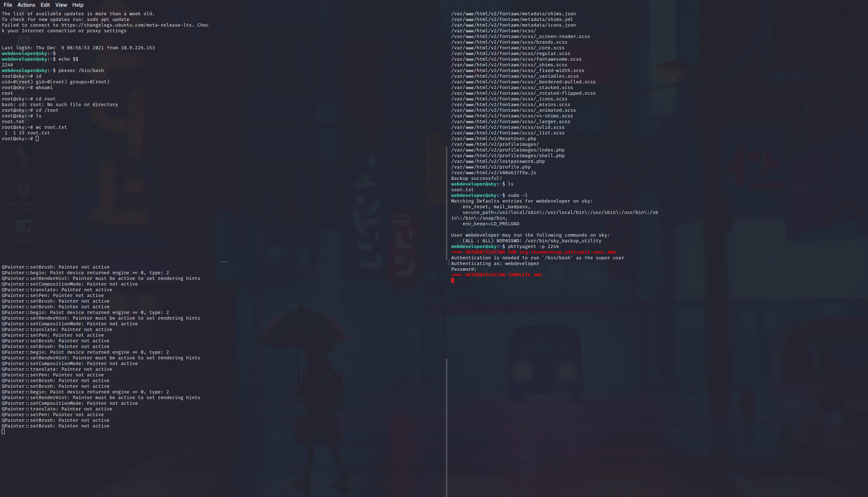Screen dimensions: 868x497
Task: Click the 'scss/fontawesome.scss' path line
Action: [516, 59]
